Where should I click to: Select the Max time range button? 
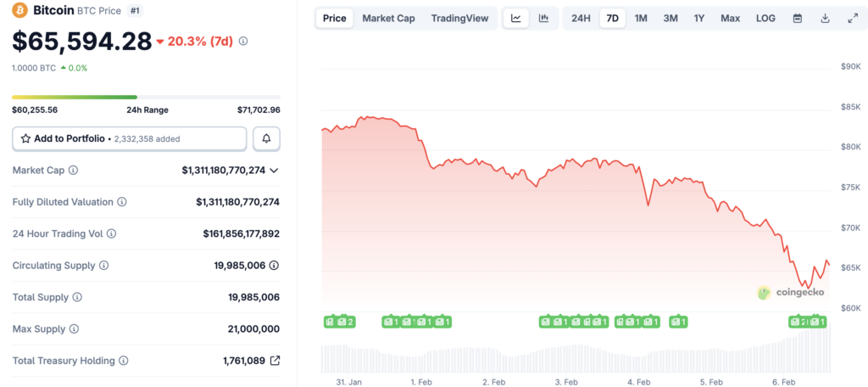(x=730, y=18)
